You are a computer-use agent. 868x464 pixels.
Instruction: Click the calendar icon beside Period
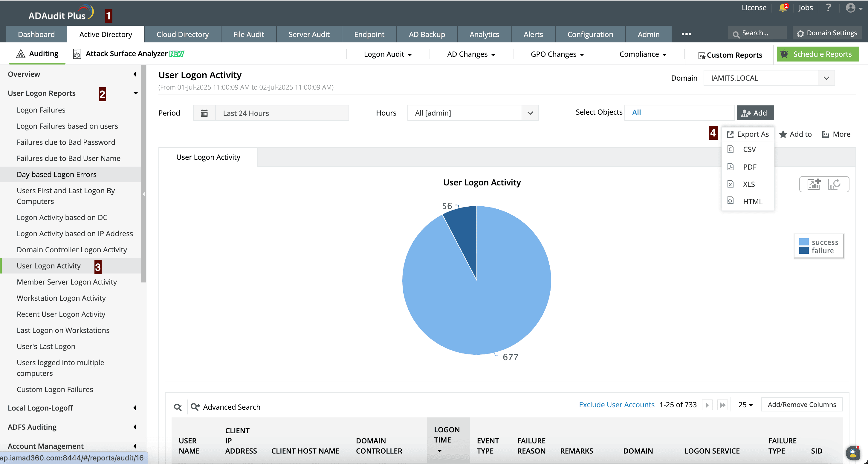tap(204, 113)
